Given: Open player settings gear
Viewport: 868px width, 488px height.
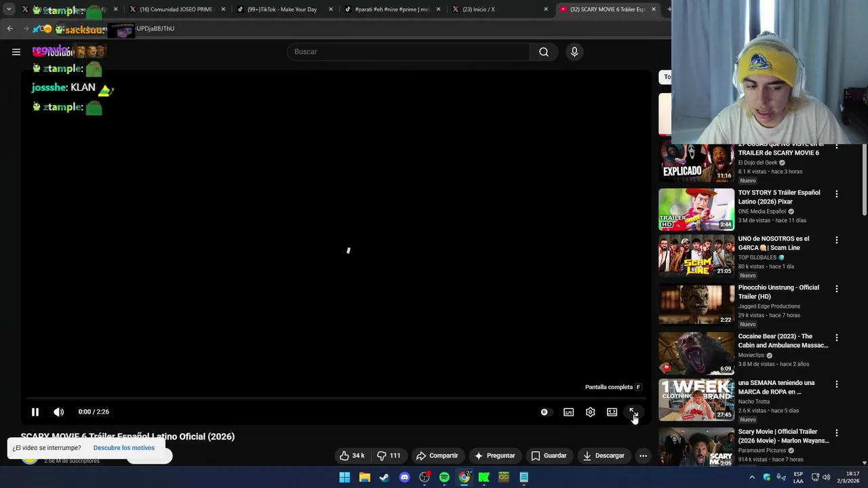Looking at the screenshot, I should coord(590,412).
